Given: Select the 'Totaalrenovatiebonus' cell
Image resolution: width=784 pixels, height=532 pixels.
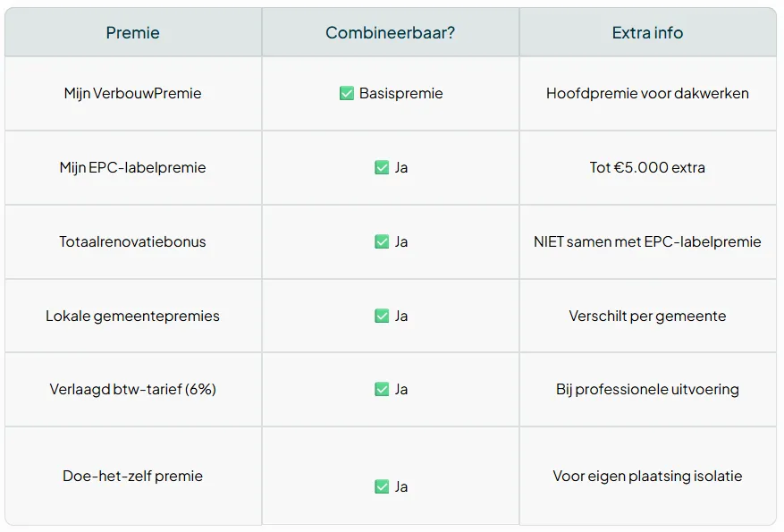Looking at the screenshot, I should pyautogui.click(x=132, y=241).
